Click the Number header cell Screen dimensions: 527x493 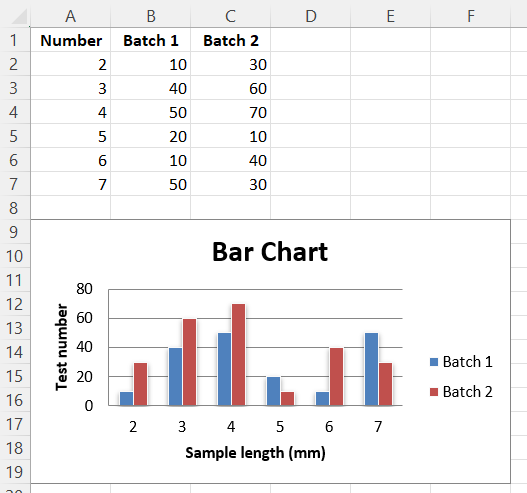[71, 40]
